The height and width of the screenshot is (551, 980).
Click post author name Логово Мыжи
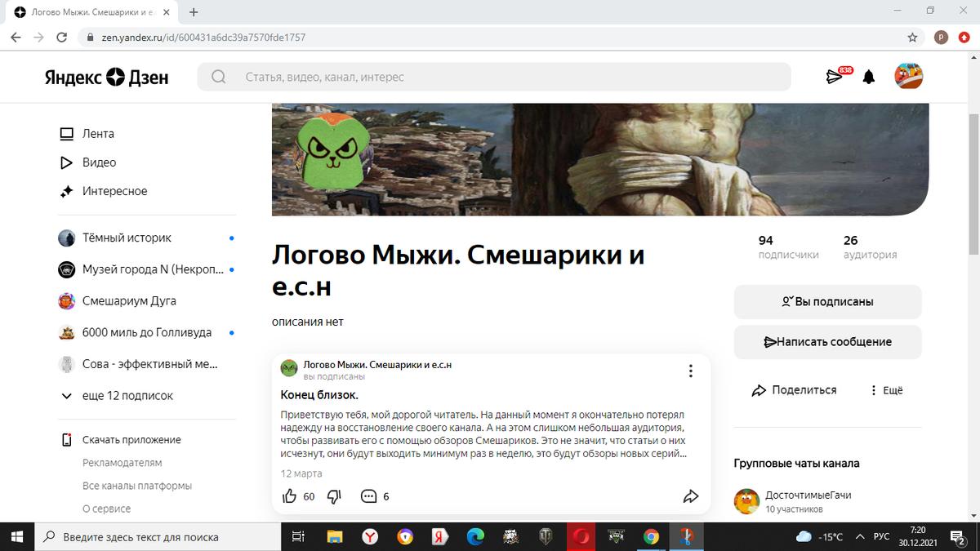coord(377,365)
